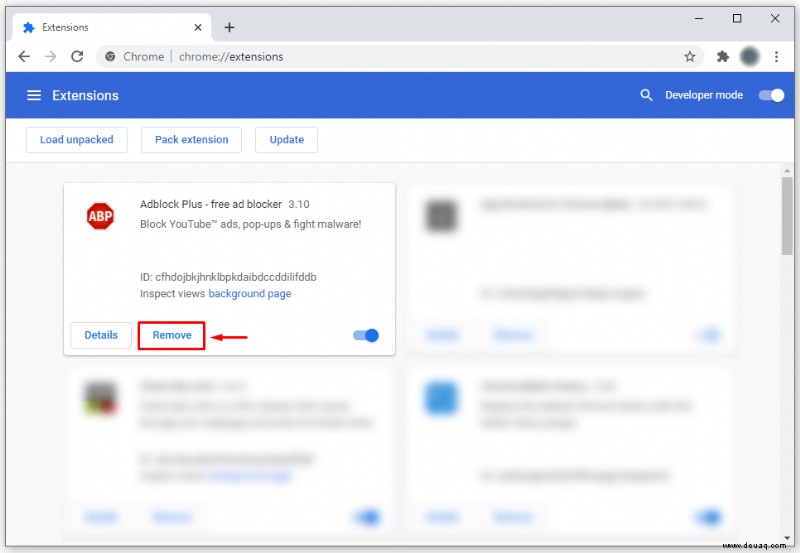Minimize the Chrome window
Viewport: 800px width, 553px height.
click(699, 18)
